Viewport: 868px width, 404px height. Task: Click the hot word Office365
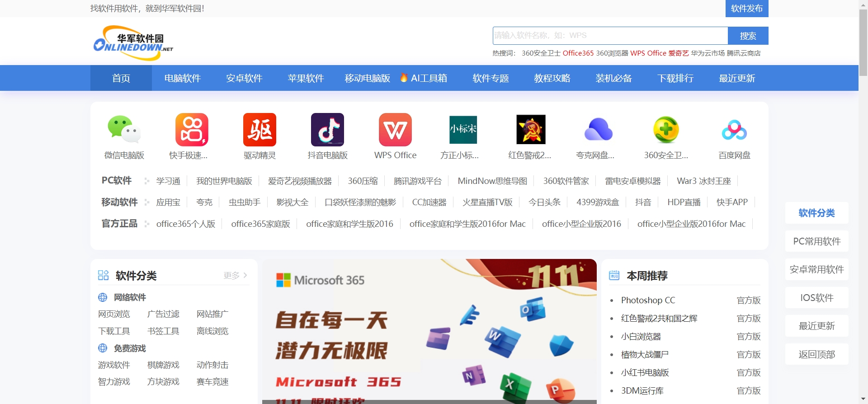pyautogui.click(x=578, y=53)
